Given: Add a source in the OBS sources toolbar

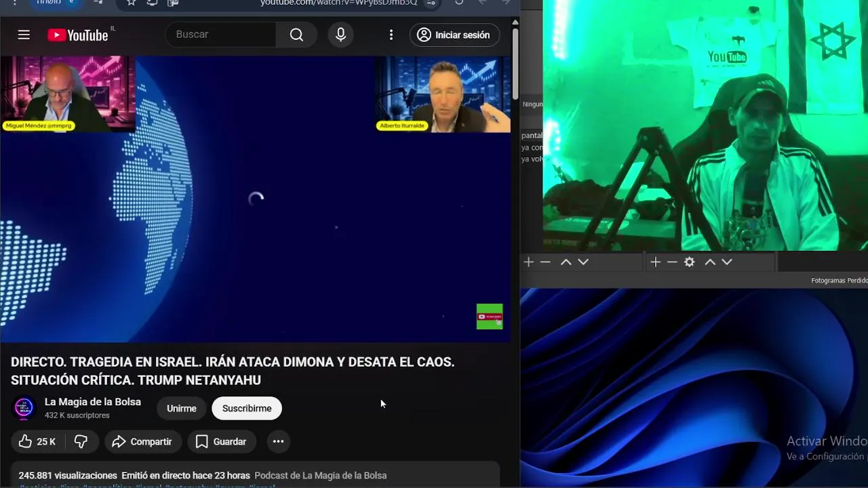Looking at the screenshot, I should tap(656, 262).
